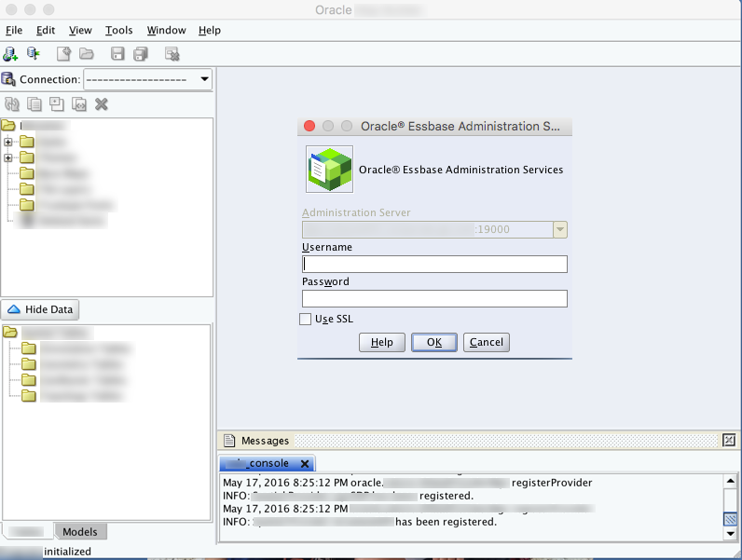
Task: Open the Connection dropdown
Action: [x=204, y=79]
